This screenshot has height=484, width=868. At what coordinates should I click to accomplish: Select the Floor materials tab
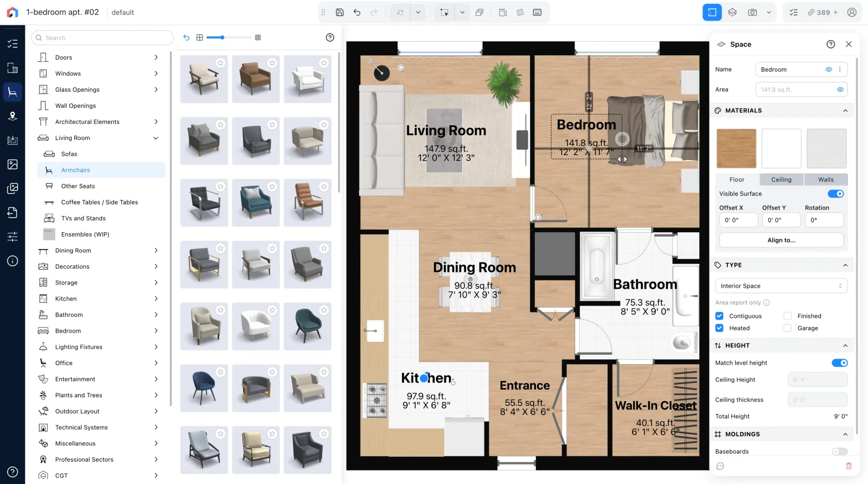737,180
